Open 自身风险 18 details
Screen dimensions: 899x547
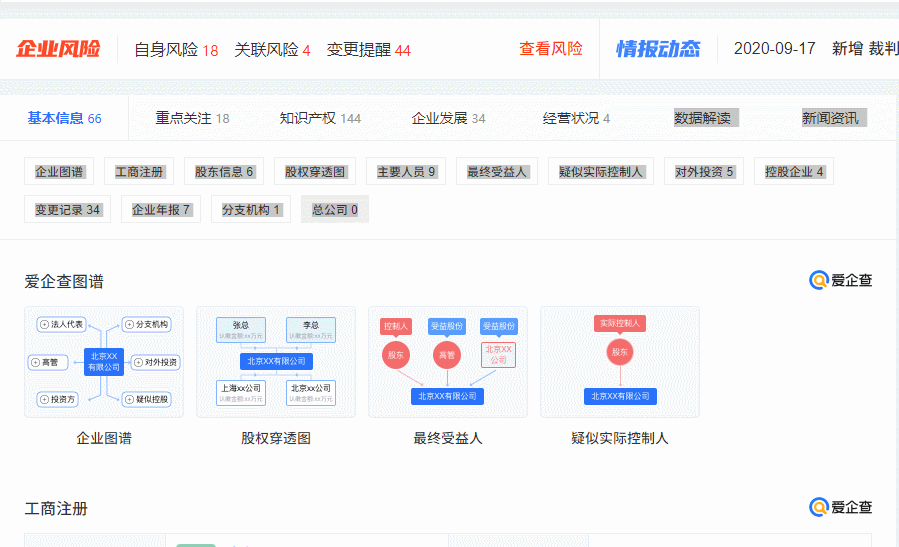[176, 50]
